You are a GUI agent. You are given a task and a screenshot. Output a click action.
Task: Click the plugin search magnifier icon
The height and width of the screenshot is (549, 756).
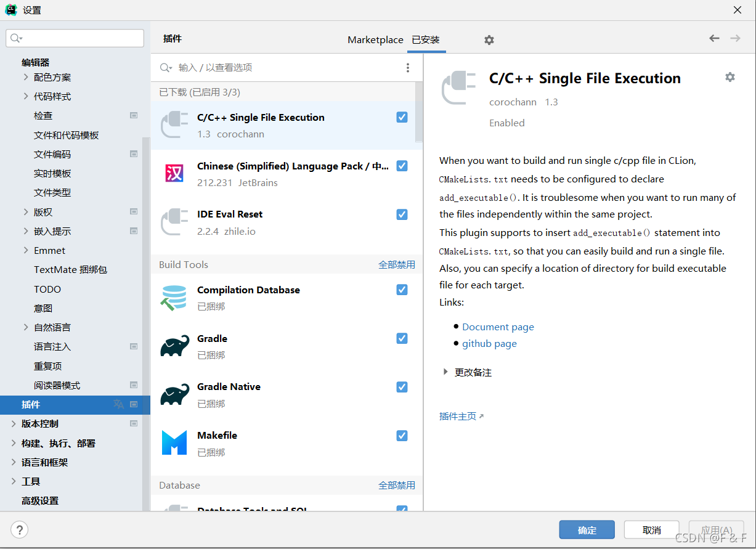tap(166, 68)
